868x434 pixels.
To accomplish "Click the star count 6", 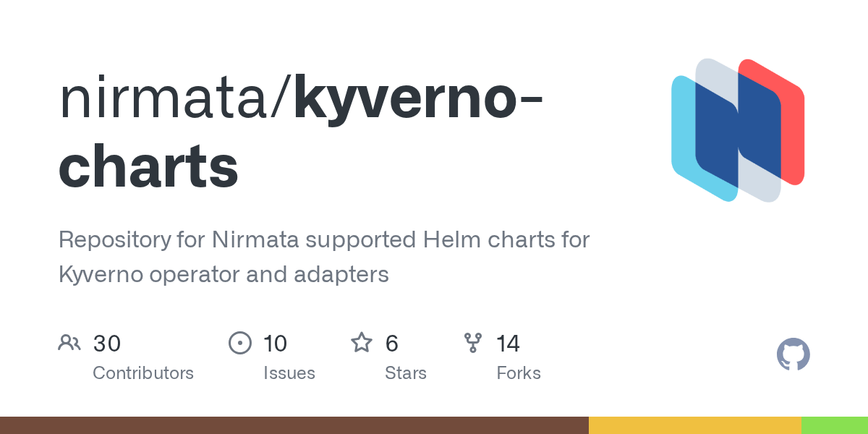I will click(x=392, y=343).
